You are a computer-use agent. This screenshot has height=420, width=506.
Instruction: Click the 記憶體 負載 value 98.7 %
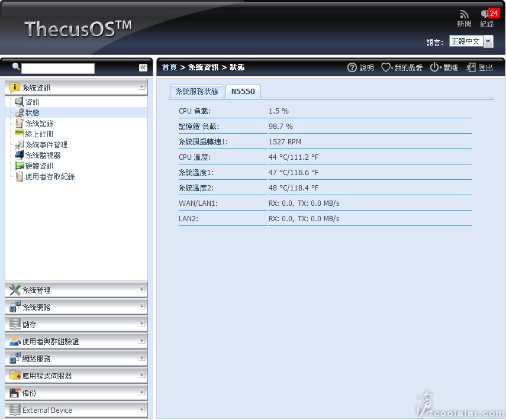281,127
